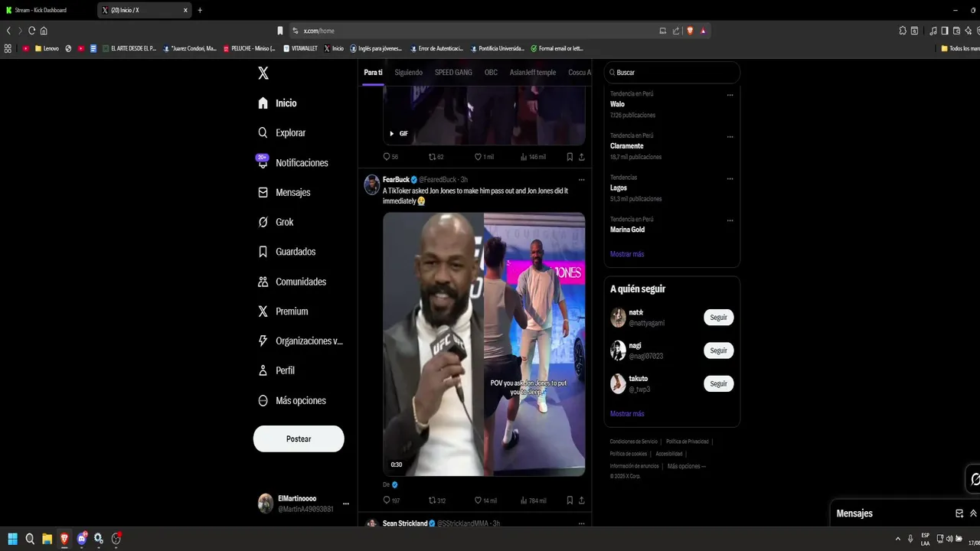980x551 pixels.
Task: Open the Walo trending topic
Action: [x=617, y=104]
